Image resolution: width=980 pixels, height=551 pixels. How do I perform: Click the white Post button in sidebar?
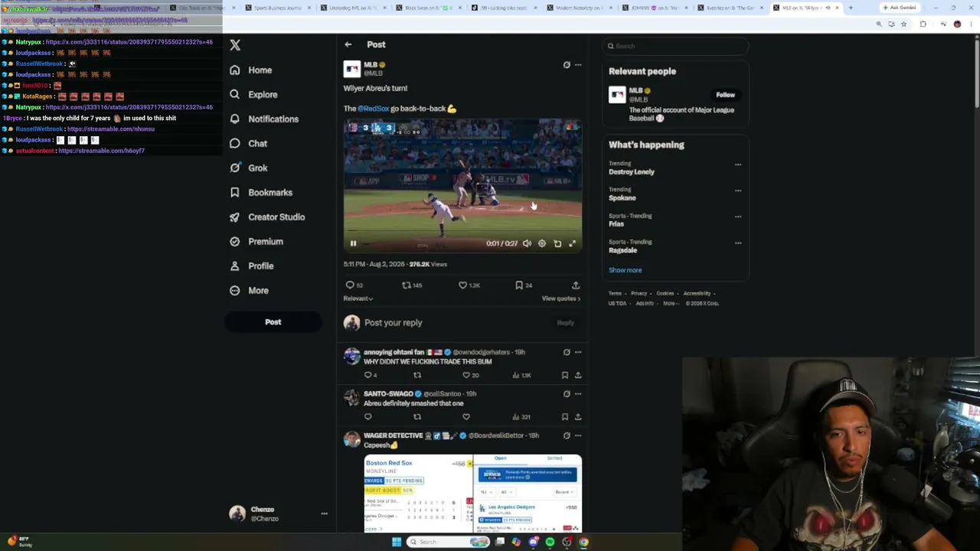273,322
